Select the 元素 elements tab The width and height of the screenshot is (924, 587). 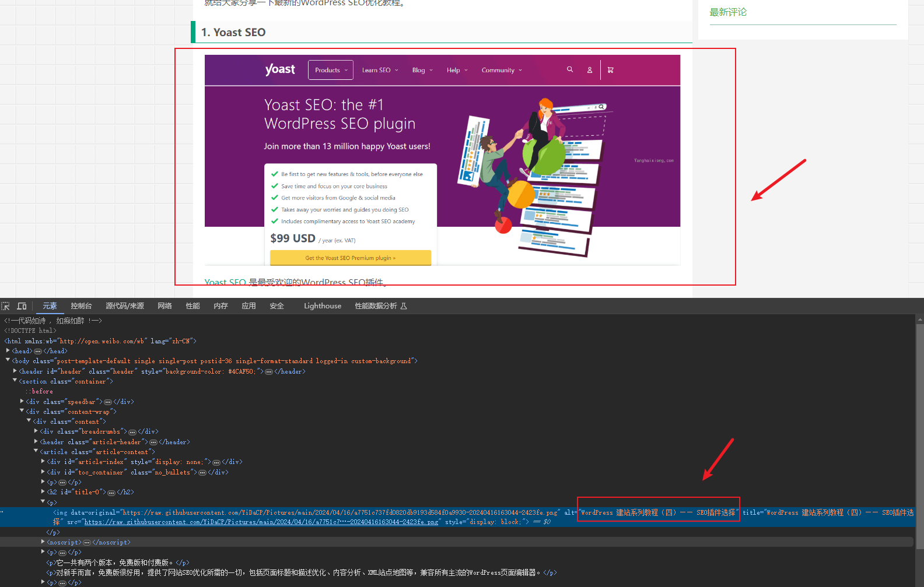coord(50,306)
